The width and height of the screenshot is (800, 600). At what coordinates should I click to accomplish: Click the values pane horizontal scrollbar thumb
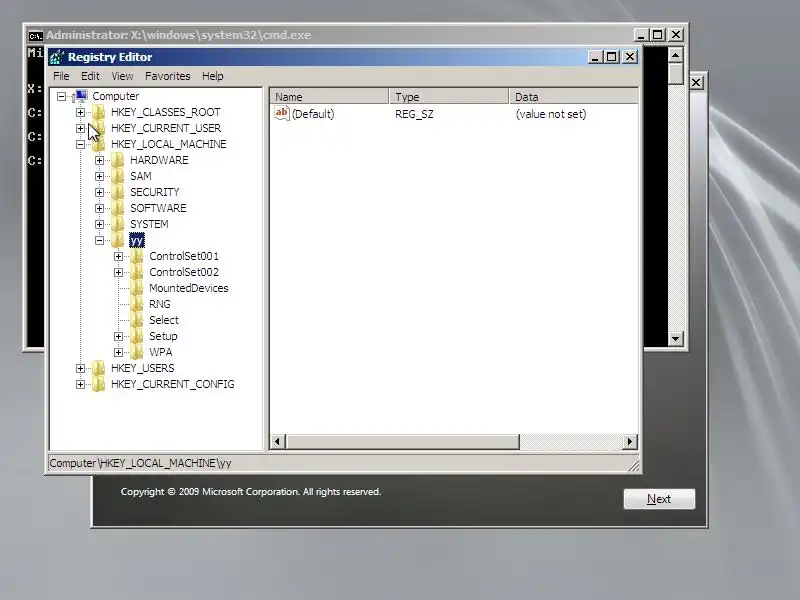(x=403, y=442)
